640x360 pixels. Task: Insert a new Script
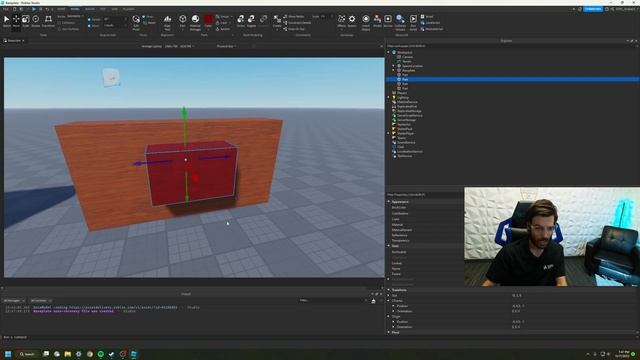click(x=427, y=17)
